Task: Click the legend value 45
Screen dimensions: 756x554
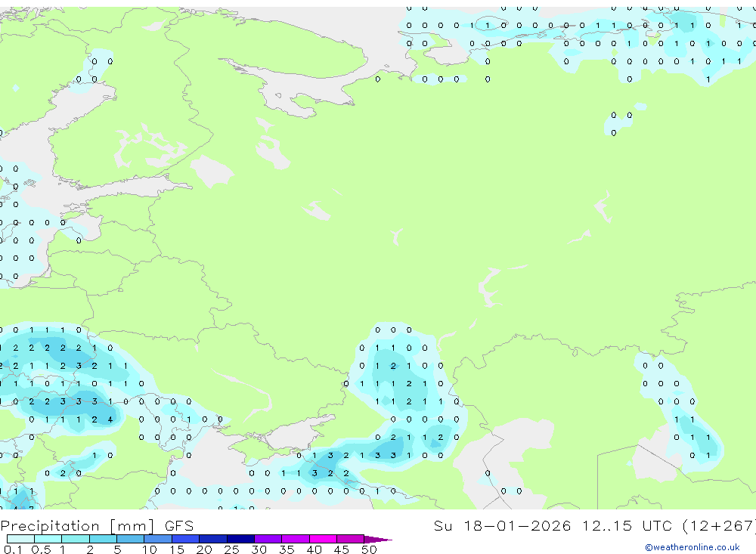Action: tap(342, 549)
